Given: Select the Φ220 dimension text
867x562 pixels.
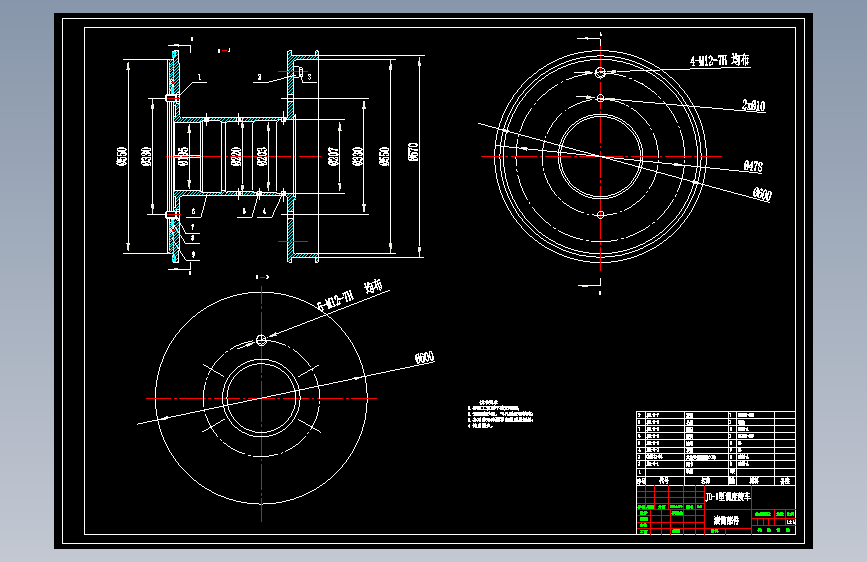Looking at the screenshot, I should [x=236, y=157].
